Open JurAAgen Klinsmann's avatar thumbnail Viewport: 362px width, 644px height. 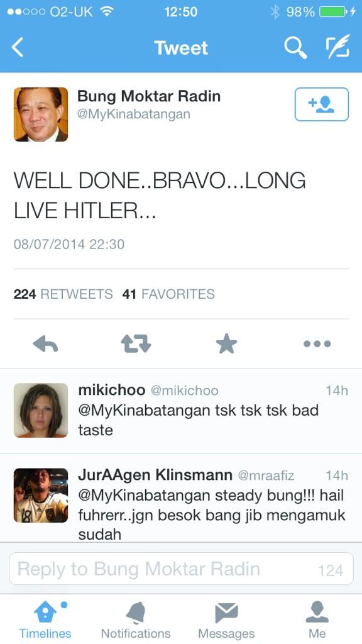click(41, 496)
